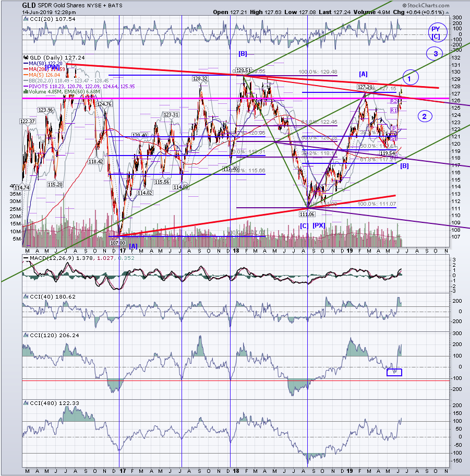Click the circled wave number 3
Screen dimensions: 470x476
point(436,54)
